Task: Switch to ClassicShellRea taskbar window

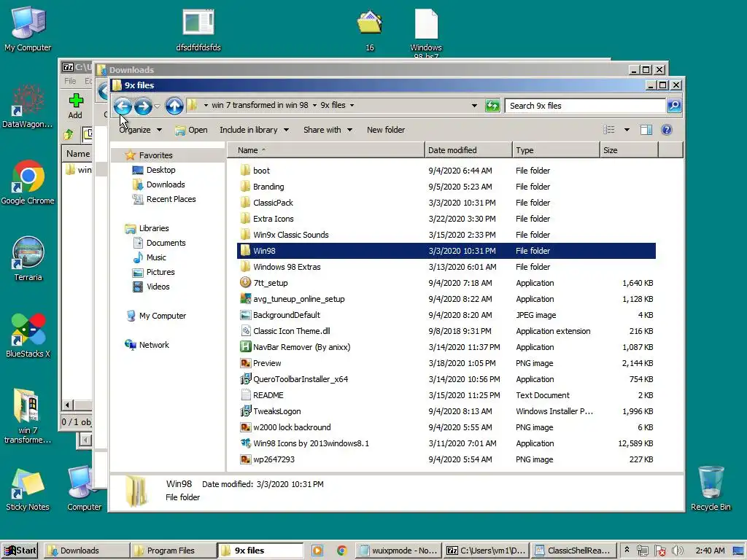Action: pos(574,551)
